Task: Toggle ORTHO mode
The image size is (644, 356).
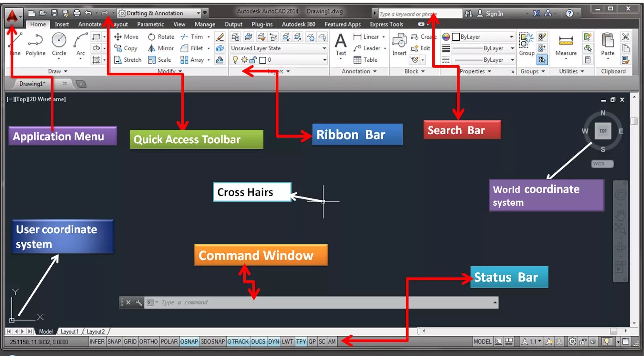Action: click(x=149, y=342)
